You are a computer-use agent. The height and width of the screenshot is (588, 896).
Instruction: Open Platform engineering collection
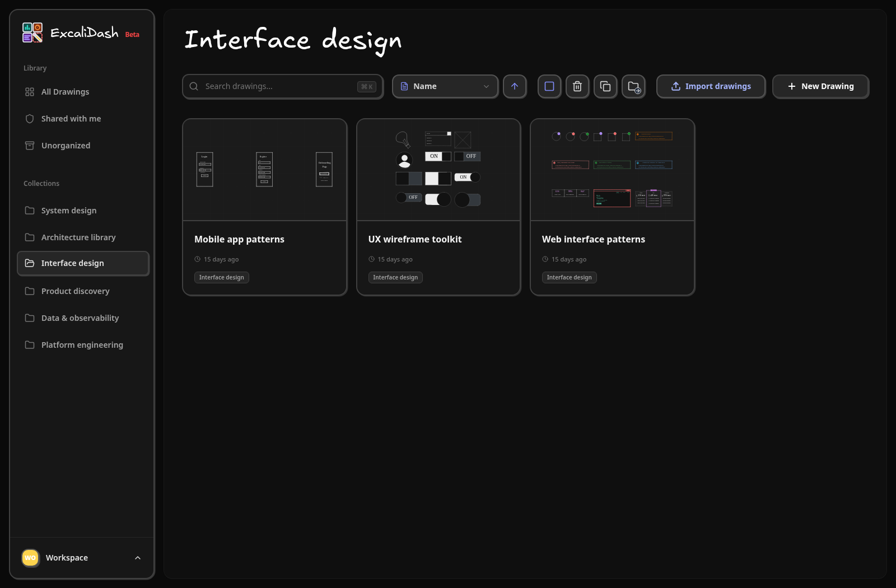(x=82, y=345)
